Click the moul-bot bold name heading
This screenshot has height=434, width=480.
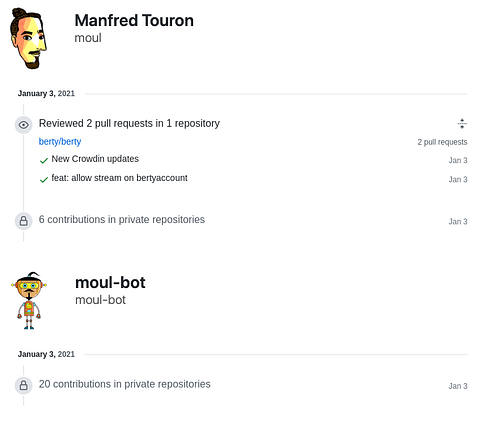[x=110, y=283]
